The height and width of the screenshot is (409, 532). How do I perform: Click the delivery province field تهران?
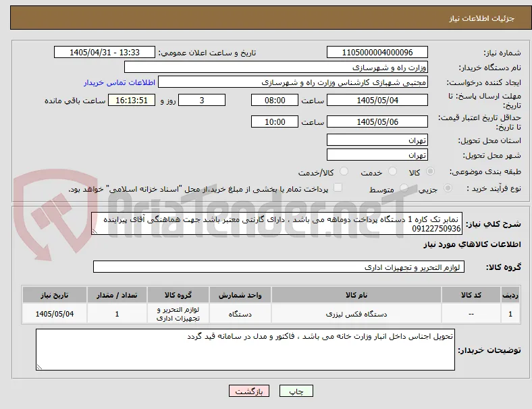tap(377, 140)
